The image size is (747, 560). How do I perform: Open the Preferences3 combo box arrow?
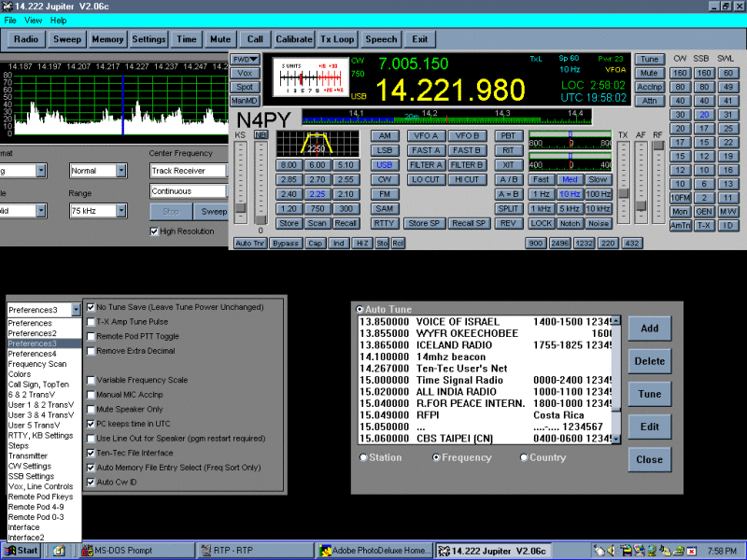[77, 310]
